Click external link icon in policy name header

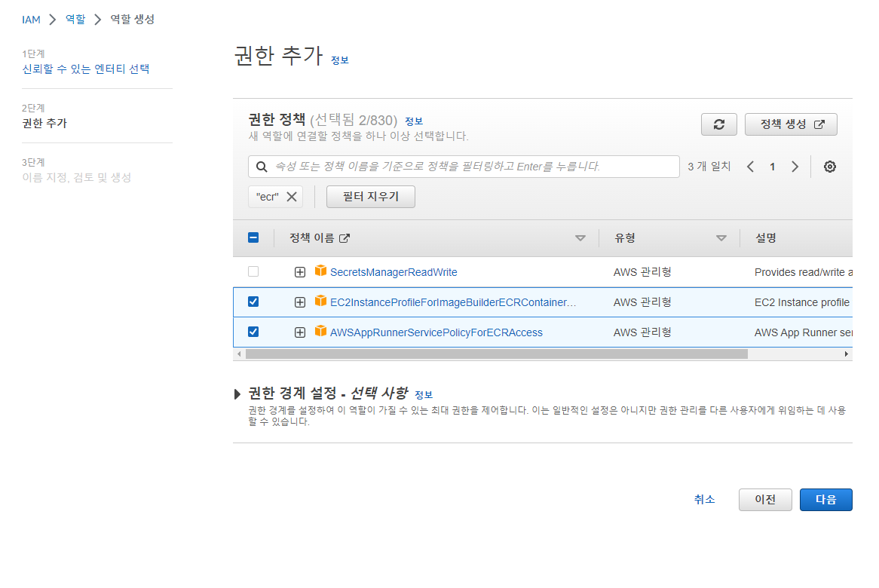pyautogui.click(x=345, y=238)
